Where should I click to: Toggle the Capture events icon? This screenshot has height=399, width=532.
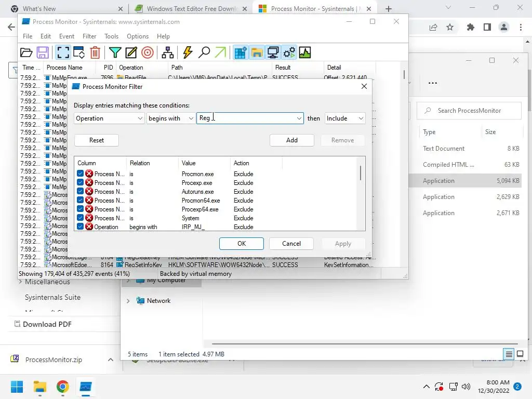[x=63, y=52]
